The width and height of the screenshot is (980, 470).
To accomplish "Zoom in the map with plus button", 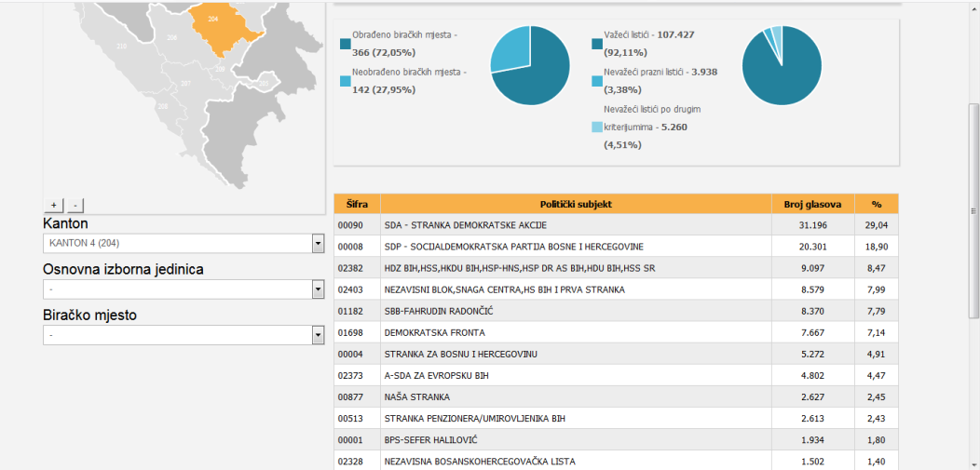I will (53, 205).
